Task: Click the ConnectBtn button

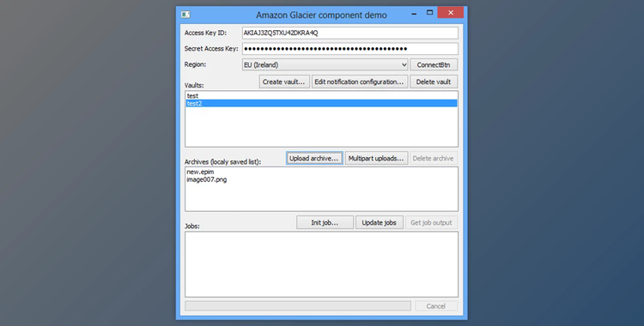Action: tap(434, 65)
